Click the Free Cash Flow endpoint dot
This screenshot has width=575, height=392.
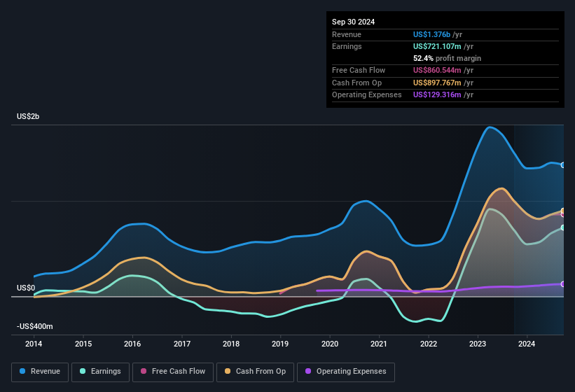(563, 215)
